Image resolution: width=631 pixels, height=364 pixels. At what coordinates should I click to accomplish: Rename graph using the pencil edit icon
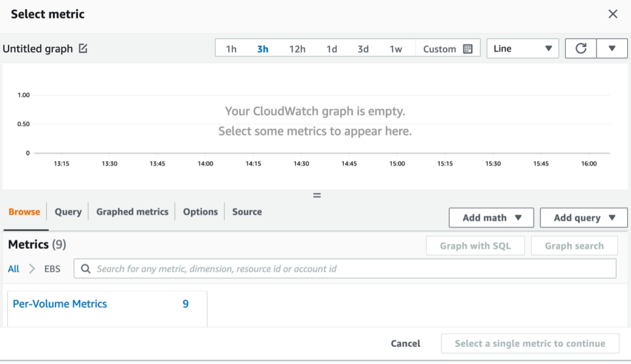pos(83,48)
